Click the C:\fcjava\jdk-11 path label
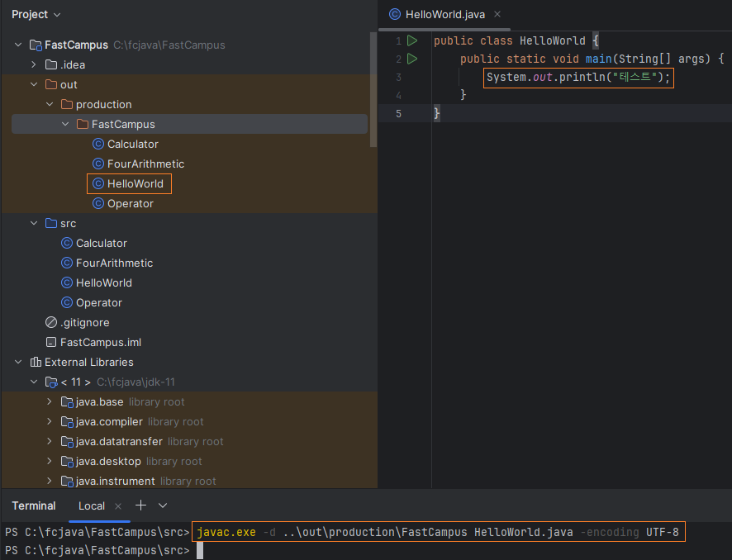Image resolution: width=732 pixels, height=560 pixels. [135, 382]
